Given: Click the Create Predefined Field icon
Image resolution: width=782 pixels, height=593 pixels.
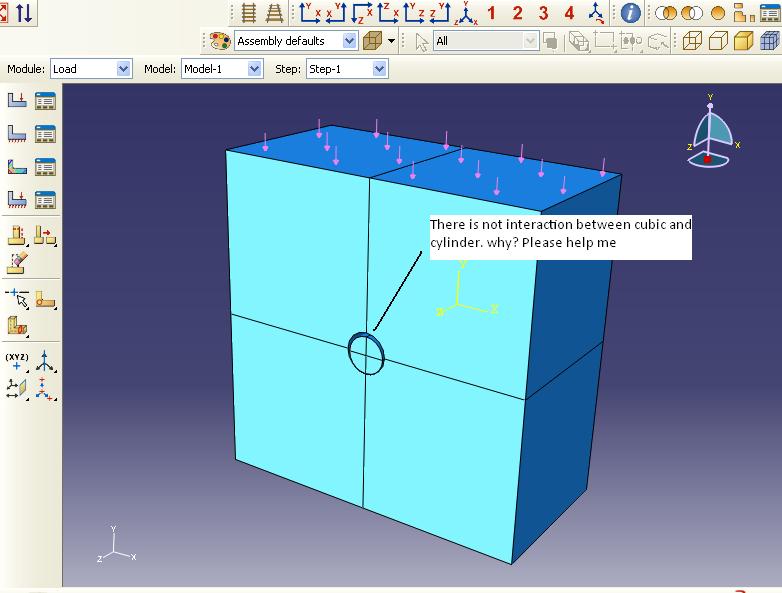Looking at the screenshot, I should coord(18,166).
